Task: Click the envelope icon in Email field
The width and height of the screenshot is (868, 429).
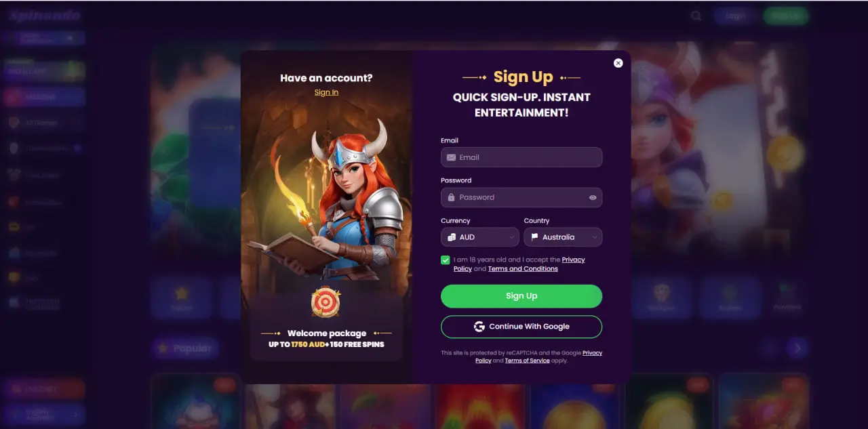Action: (x=451, y=157)
